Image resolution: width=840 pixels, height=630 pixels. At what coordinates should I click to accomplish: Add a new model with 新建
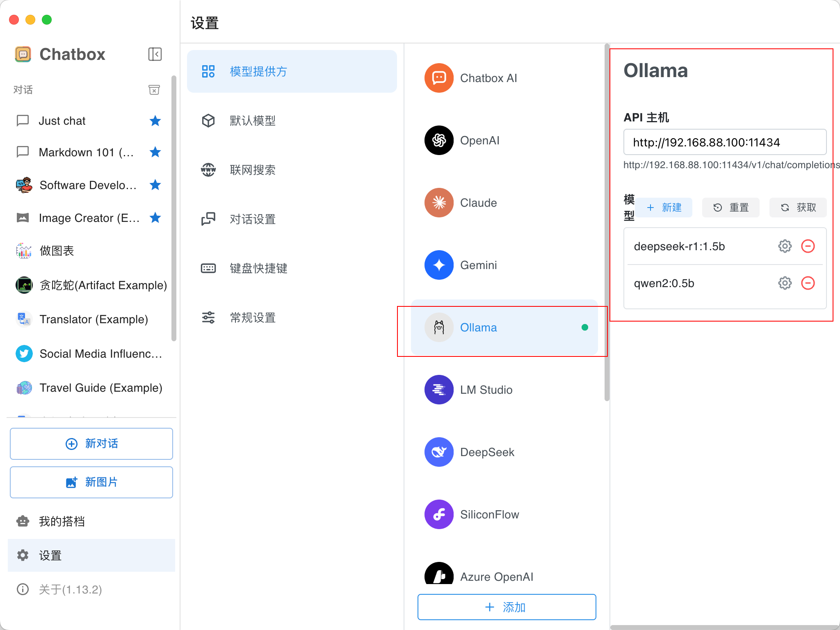664,208
